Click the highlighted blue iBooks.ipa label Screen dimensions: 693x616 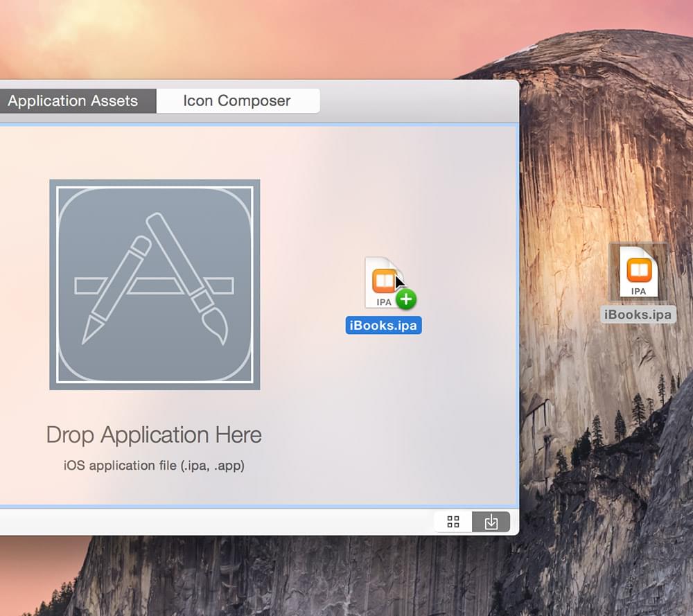pyautogui.click(x=383, y=326)
